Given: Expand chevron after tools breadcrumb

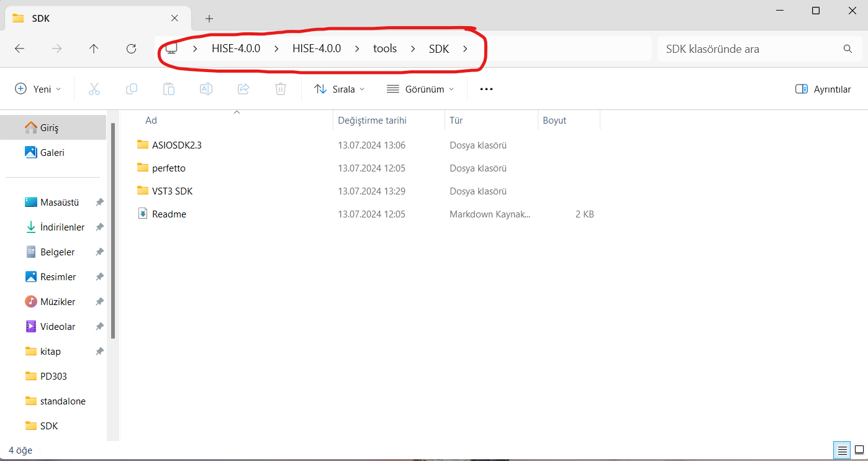Looking at the screenshot, I should click(x=413, y=48).
